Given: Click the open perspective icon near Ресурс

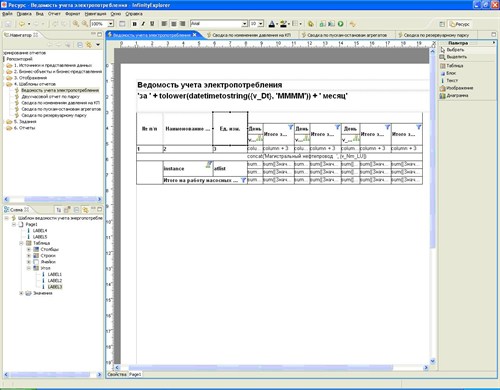Looking at the screenshot, I should (442, 24).
